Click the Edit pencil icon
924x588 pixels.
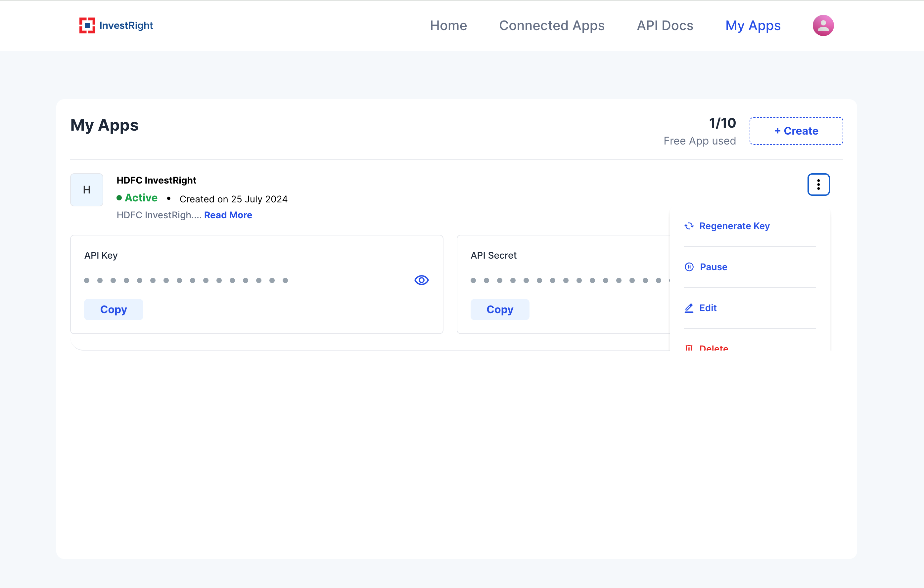[689, 308]
